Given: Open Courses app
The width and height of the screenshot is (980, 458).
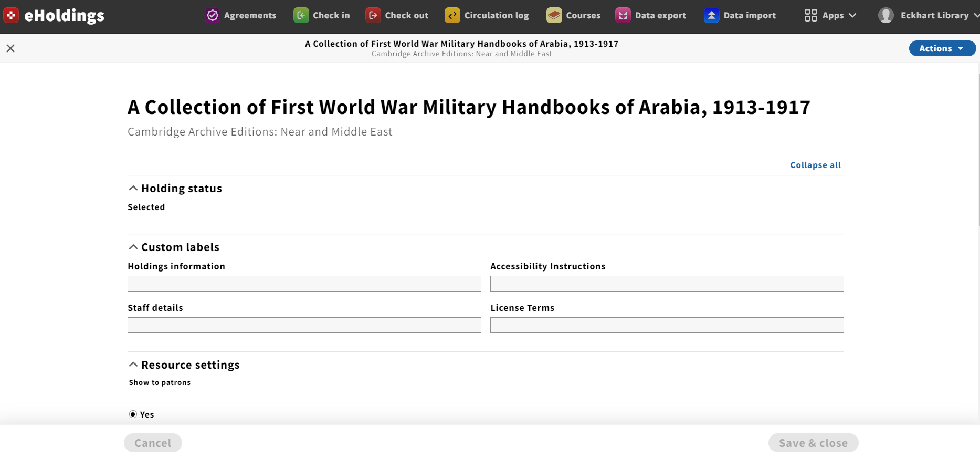Looking at the screenshot, I should [574, 15].
